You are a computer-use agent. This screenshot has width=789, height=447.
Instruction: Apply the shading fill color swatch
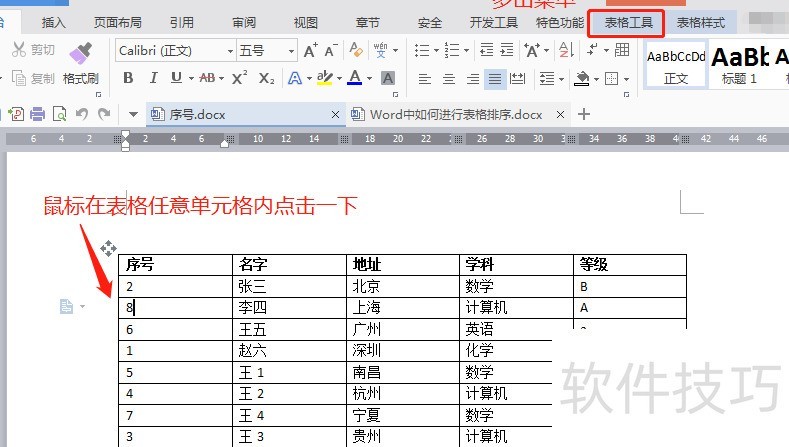click(582, 79)
